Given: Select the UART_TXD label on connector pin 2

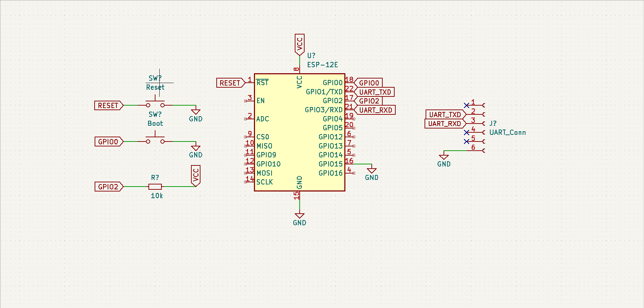Looking at the screenshot, I should [x=446, y=114].
